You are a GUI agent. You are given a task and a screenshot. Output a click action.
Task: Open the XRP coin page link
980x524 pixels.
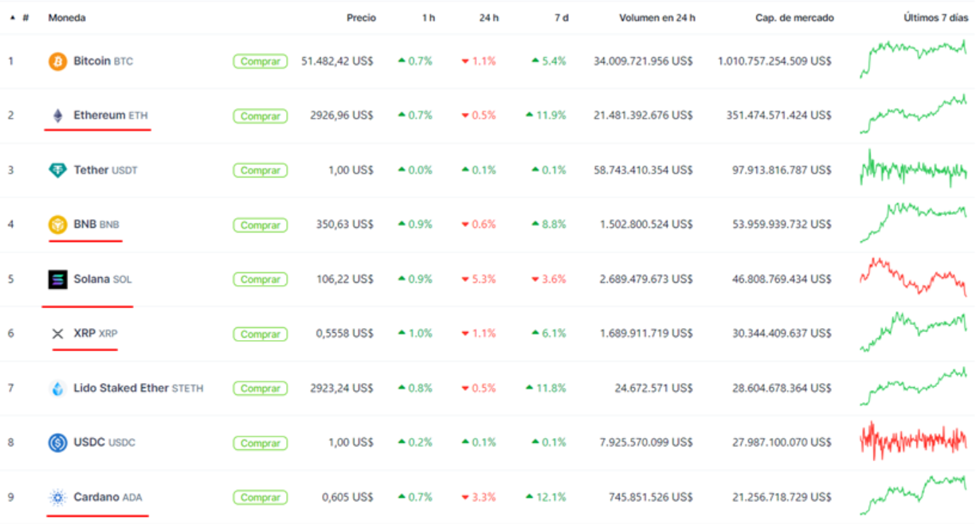pyautogui.click(x=96, y=334)
